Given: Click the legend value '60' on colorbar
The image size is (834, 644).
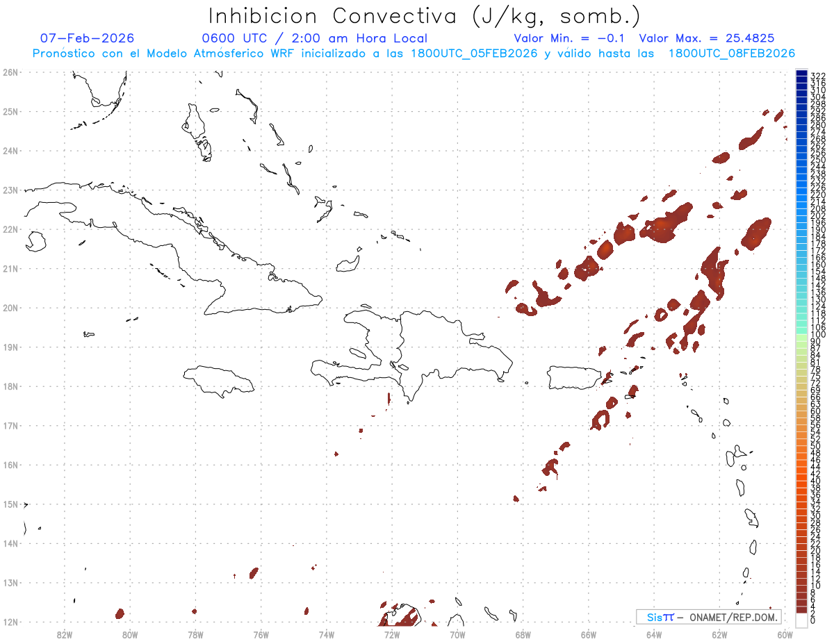Looking at the screenshot, I should pyautogui.click(x=816, y=411).
